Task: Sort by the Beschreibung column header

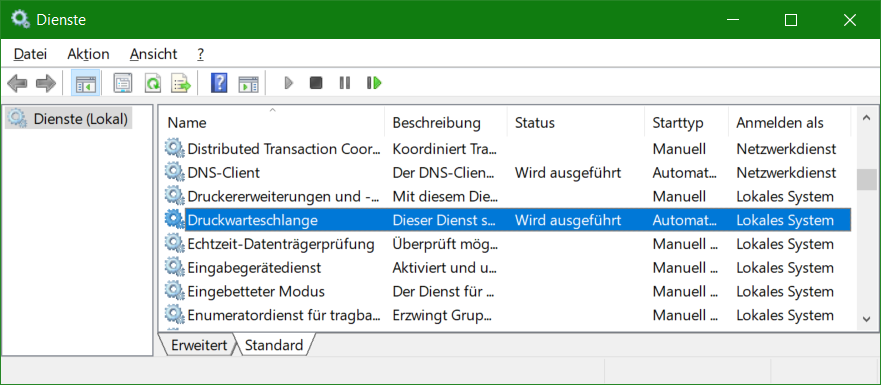Action: click(x=446, y=123)
